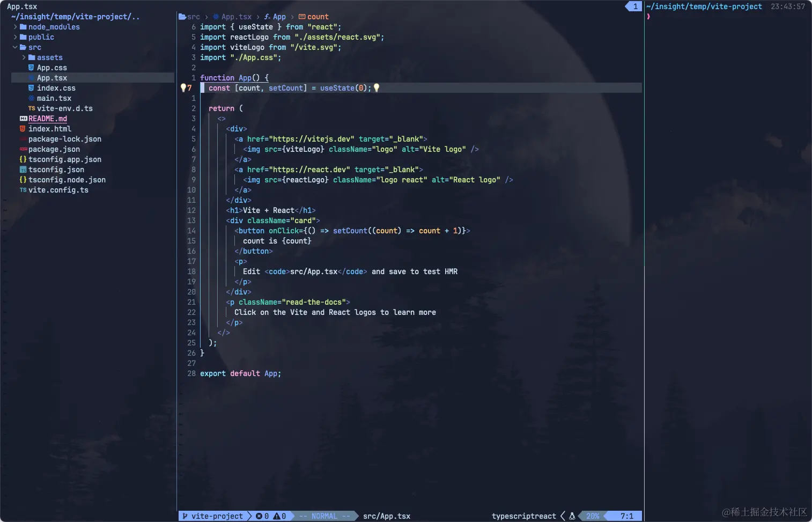Click the tab number 1 indicator
Image resolution: width=812 pixels, height=522 pixels.
(x=636, y=6)
